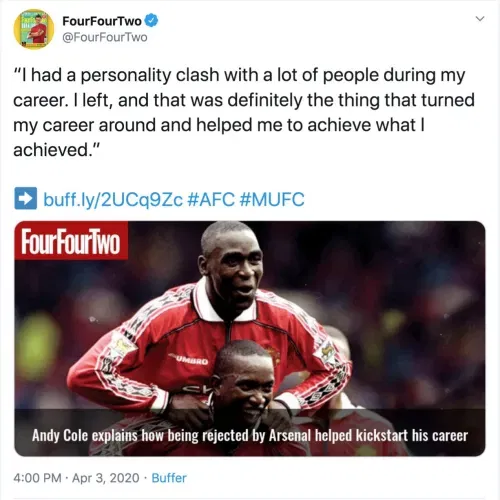Viewport: 500px width, 500px height.
Task: Open the Andy Cole article headline caption
Action: coord(250,435)
